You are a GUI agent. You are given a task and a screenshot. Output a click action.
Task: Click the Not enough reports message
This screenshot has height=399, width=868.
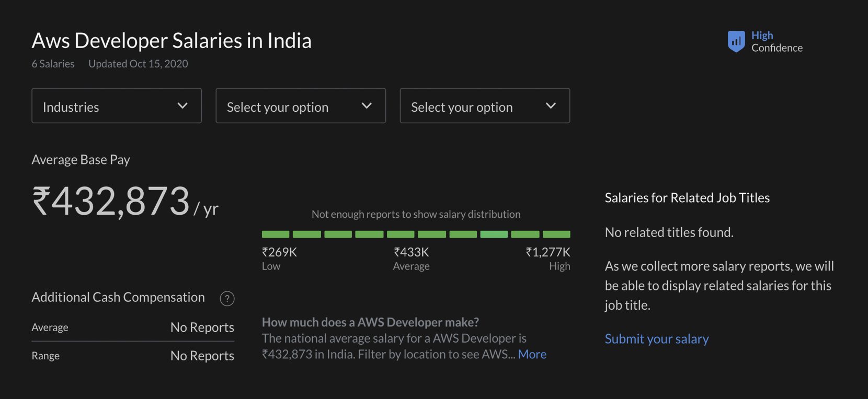416,214
